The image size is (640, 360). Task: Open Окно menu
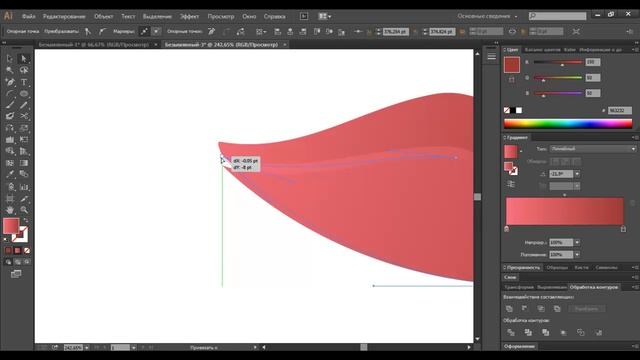tap(249, 16)
